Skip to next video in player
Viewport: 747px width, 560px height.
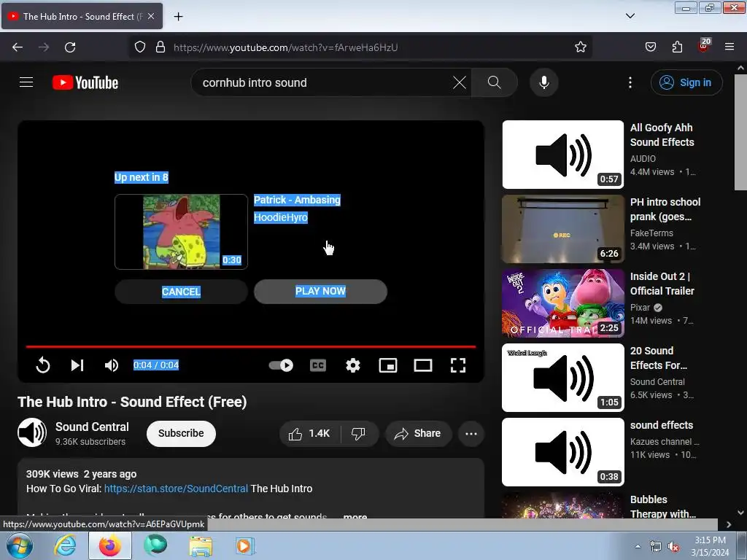click(x=77, y=365)
